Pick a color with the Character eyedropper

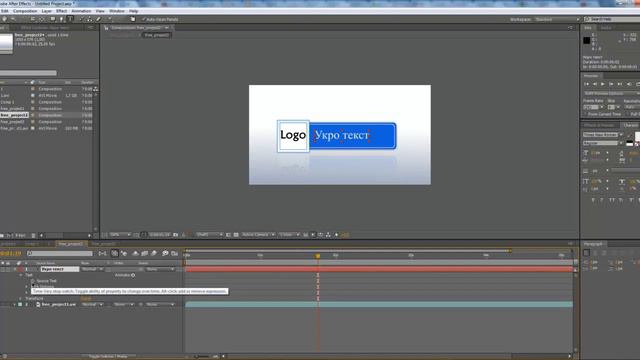pos(629,136)
